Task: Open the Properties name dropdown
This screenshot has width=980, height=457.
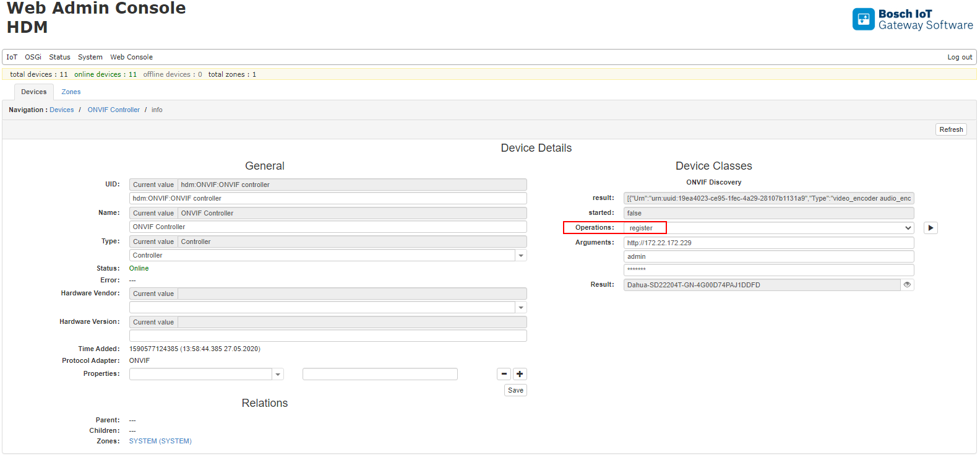Action: (278, 374)
